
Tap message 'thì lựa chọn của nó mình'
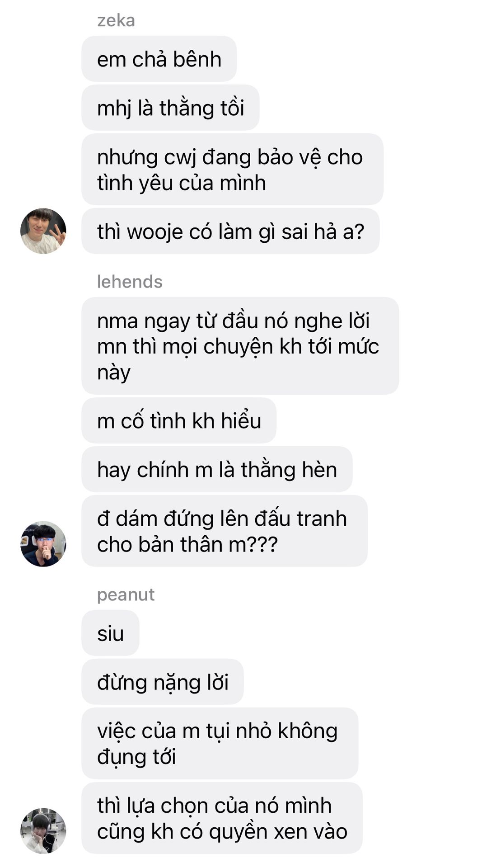pos(222,818)
